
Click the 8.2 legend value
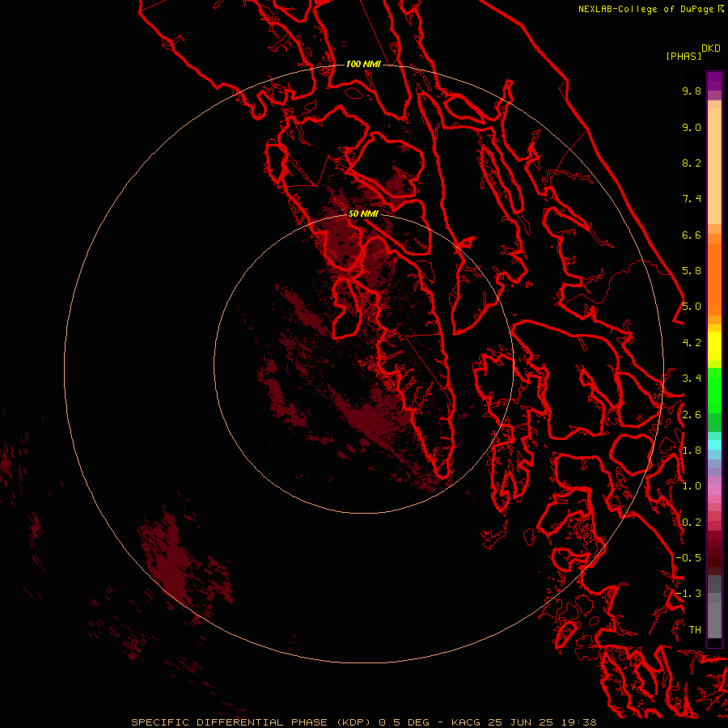click(692, 163)
